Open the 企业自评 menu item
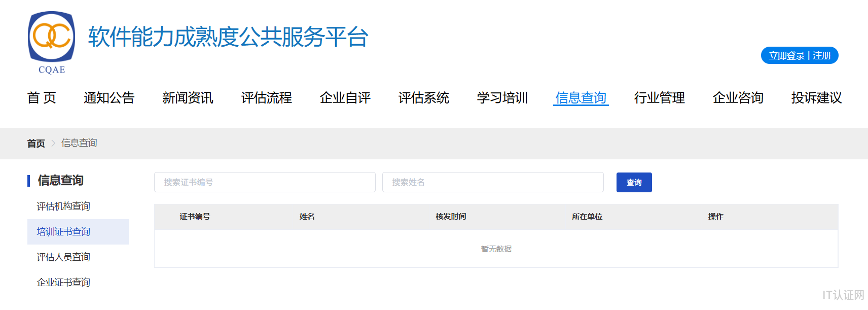This screenshot has width=868, height=310. pyautogui.click(x=345, y=97)
